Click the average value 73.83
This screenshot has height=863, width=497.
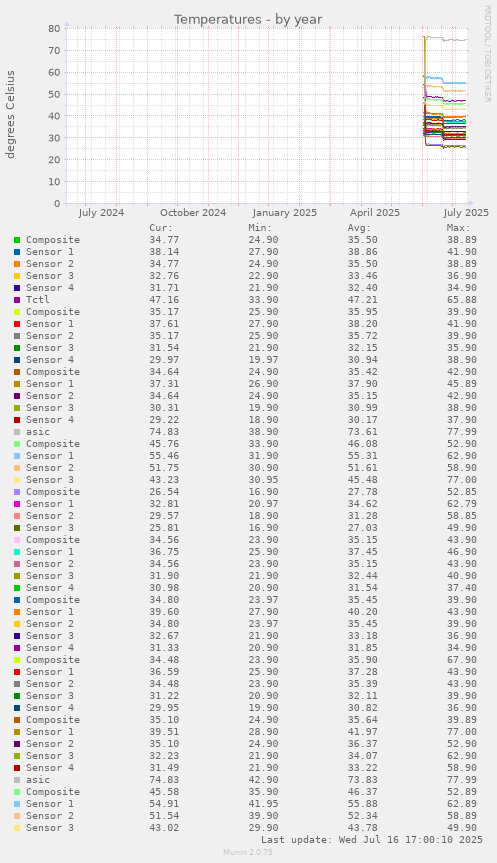[x=363, y=780]
